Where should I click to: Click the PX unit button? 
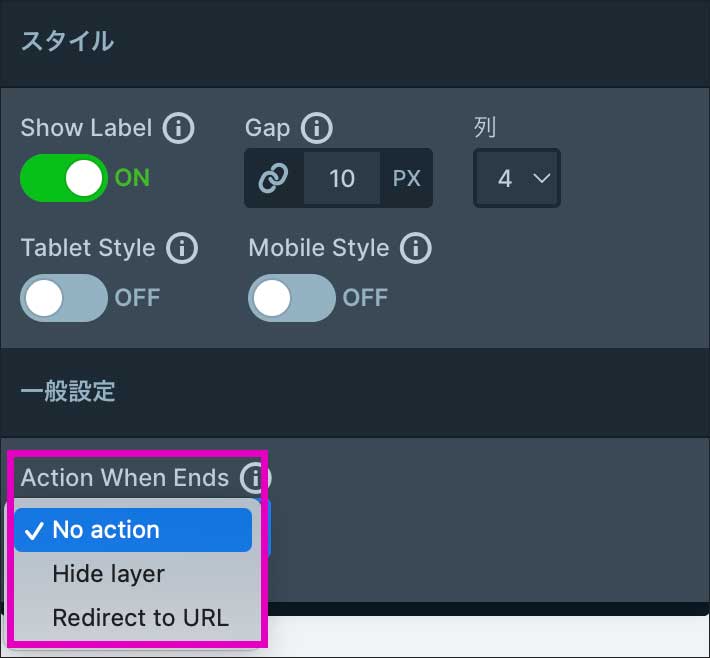point(406,178)
